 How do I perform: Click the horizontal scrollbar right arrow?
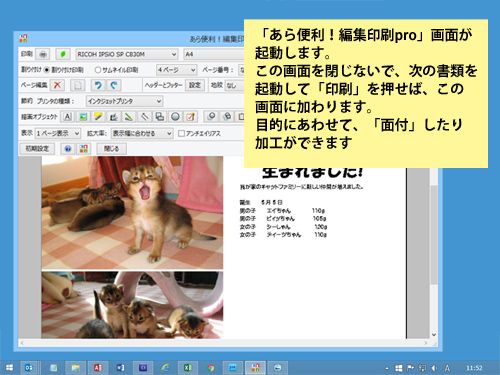click(x=426, y=343)
